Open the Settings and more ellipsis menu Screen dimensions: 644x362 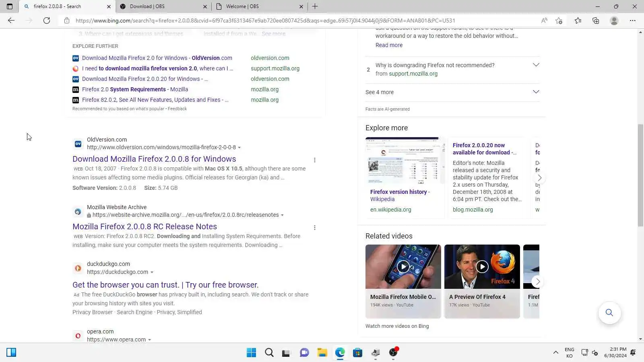click(x=633, y=21)
